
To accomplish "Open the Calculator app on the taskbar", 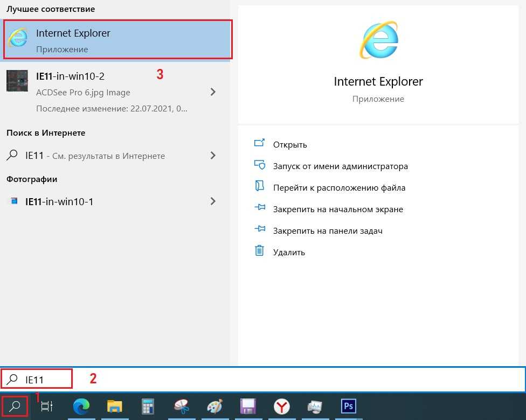I will (148, 407).
